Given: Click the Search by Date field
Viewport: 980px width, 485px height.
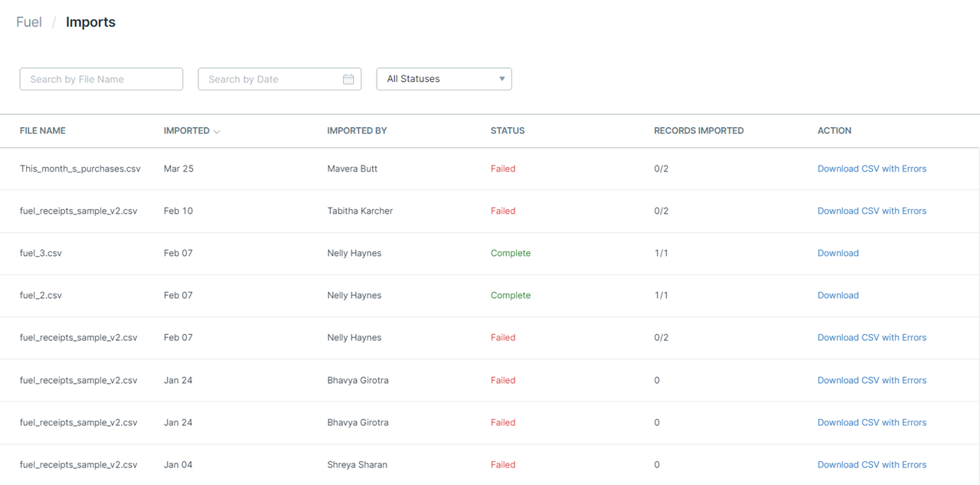Looking at the screenshot, I should coord(268,79).
